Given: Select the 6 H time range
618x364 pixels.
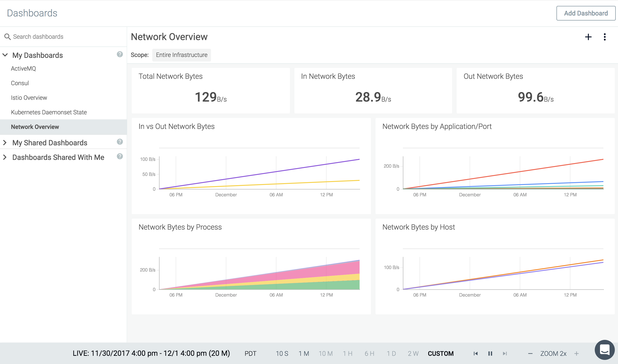Looking at the screenshot, I should click(x=369, y=354).
